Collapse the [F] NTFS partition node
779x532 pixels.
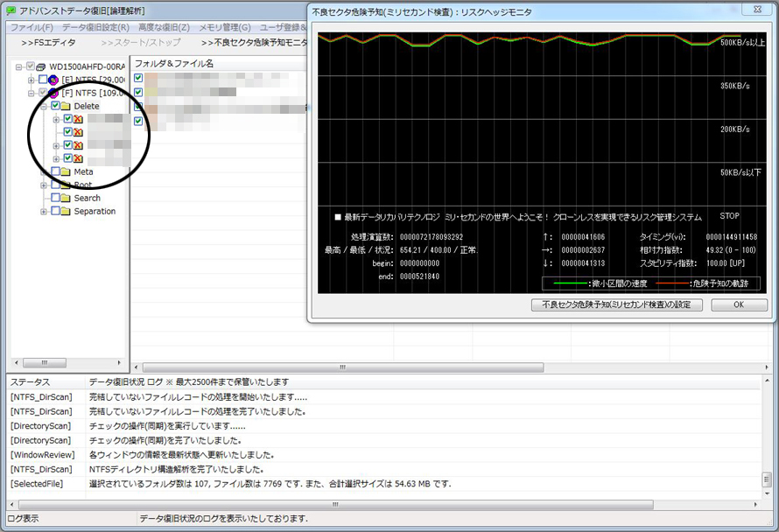tap(32, 93)
